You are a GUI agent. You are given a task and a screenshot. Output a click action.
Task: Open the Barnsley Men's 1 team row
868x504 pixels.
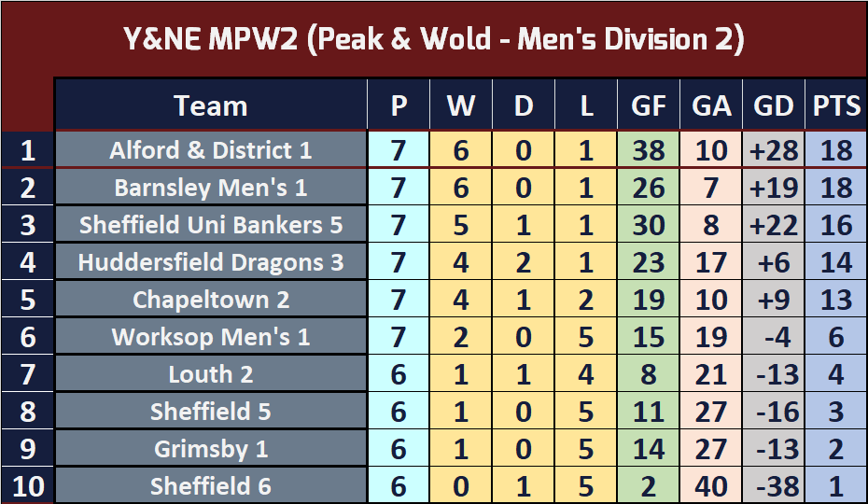point(211,188)
